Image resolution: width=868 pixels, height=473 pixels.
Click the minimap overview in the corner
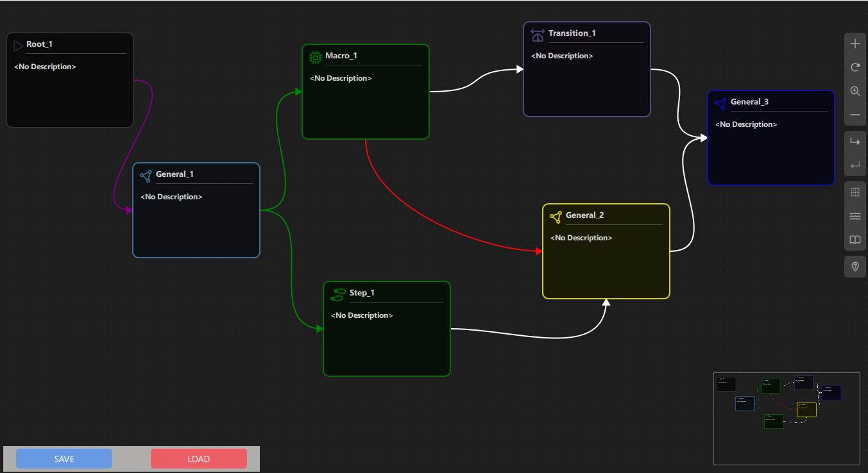[x=786, y=418]
